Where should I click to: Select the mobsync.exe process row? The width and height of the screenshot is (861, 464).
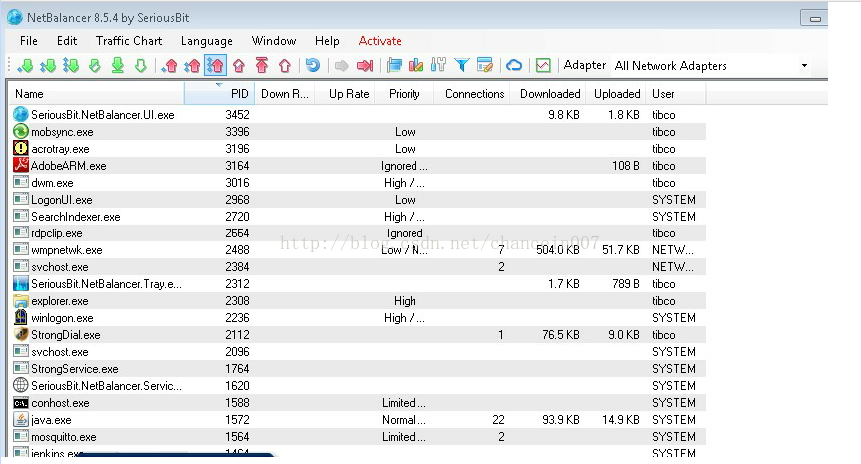coord(358,132)
